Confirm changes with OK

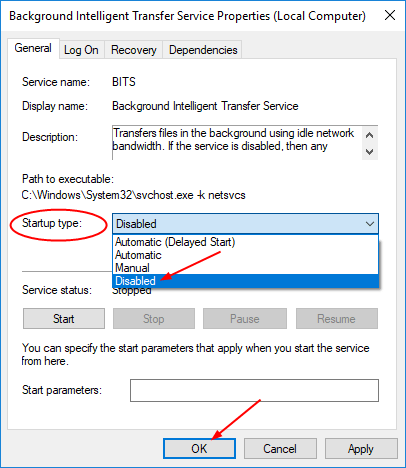[199, 449]
